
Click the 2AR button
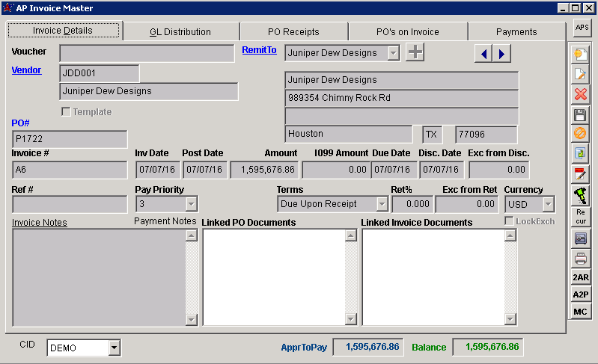pyautogui.click(x=580, y=277)
